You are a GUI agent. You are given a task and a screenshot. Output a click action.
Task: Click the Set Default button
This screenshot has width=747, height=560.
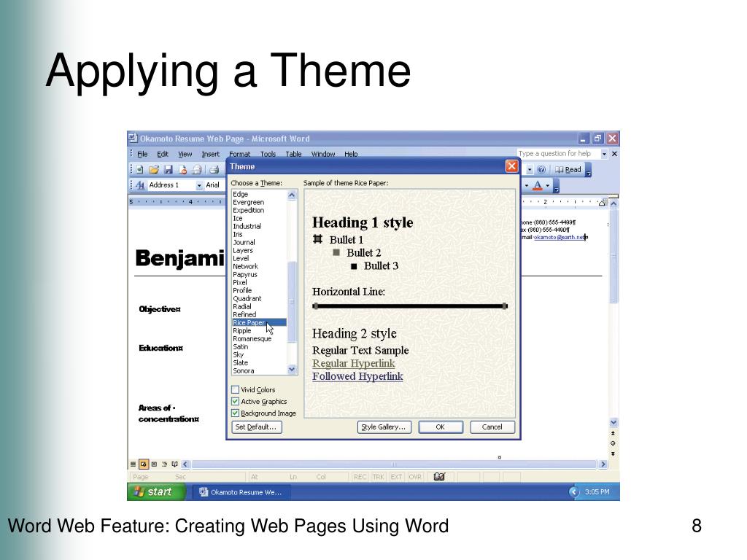click(257, 427)
